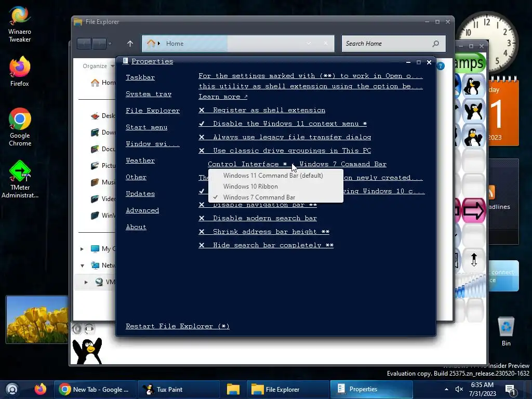The image size is (532, 399).
Task: Toggle Shrink address bar height
Action: click(x=264, y=232)
